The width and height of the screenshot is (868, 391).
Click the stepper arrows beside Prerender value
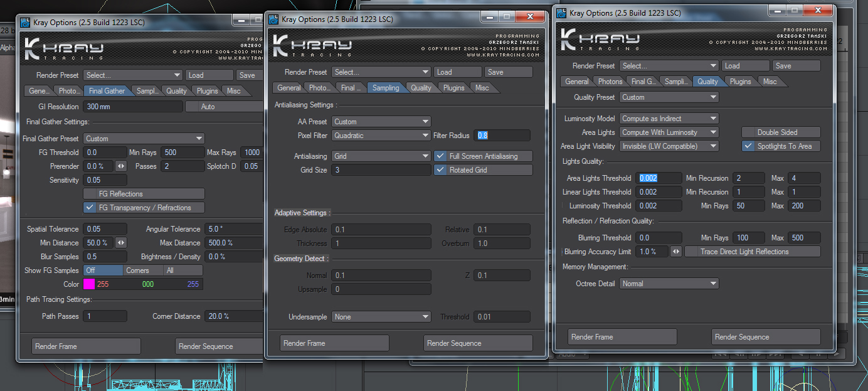[x=121, y=166]
